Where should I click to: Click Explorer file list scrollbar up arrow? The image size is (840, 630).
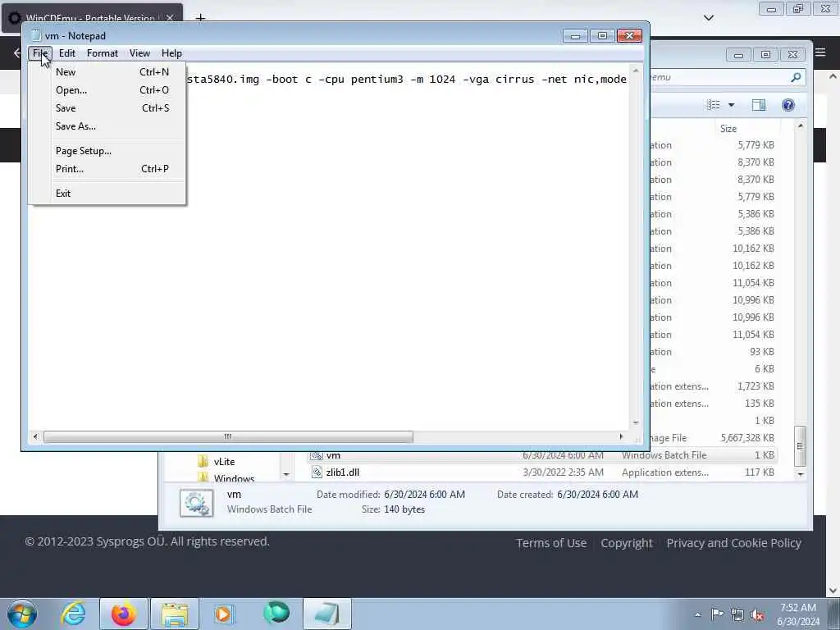[x=801, y=126]
